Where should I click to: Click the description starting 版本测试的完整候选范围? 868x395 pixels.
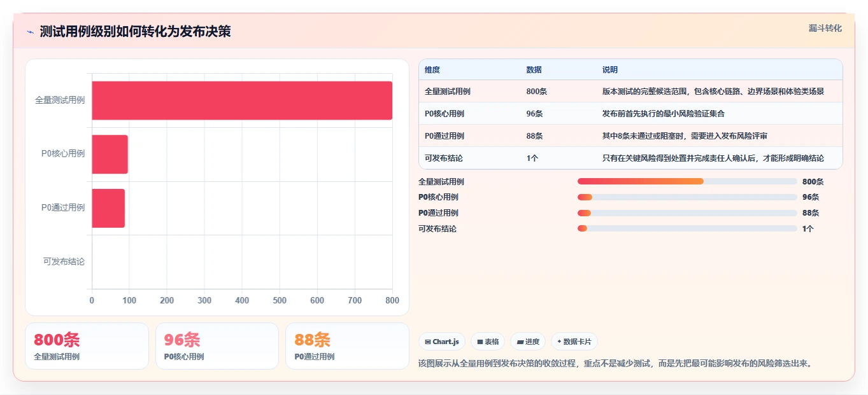pos(713,92)
